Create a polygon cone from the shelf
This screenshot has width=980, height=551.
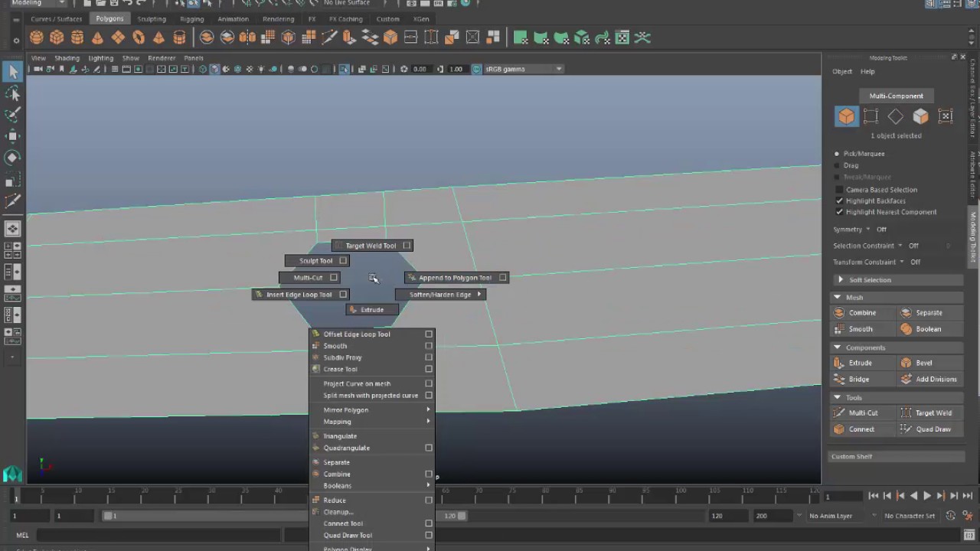98,37
